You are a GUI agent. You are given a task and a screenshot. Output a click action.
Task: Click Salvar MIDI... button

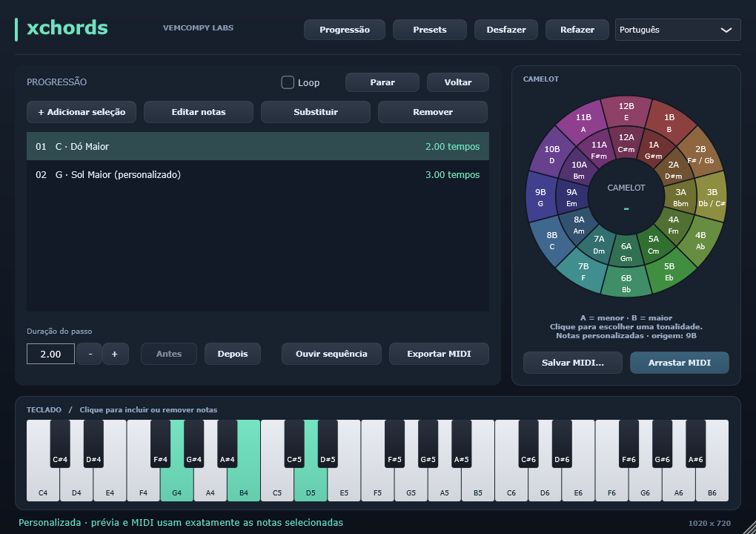click(x=572, y=362)
